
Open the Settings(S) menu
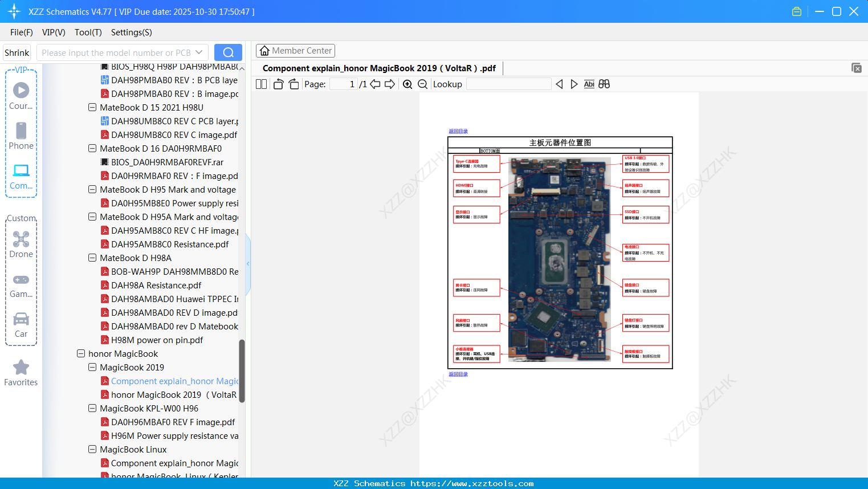[x=131, y=32]
